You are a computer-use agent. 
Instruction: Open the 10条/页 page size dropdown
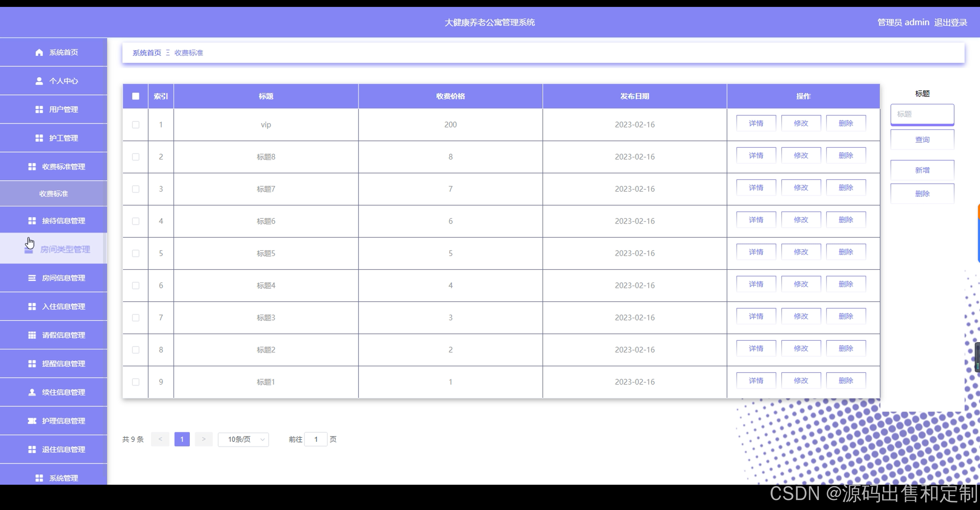pyautogui.click(x=243, y=440)
